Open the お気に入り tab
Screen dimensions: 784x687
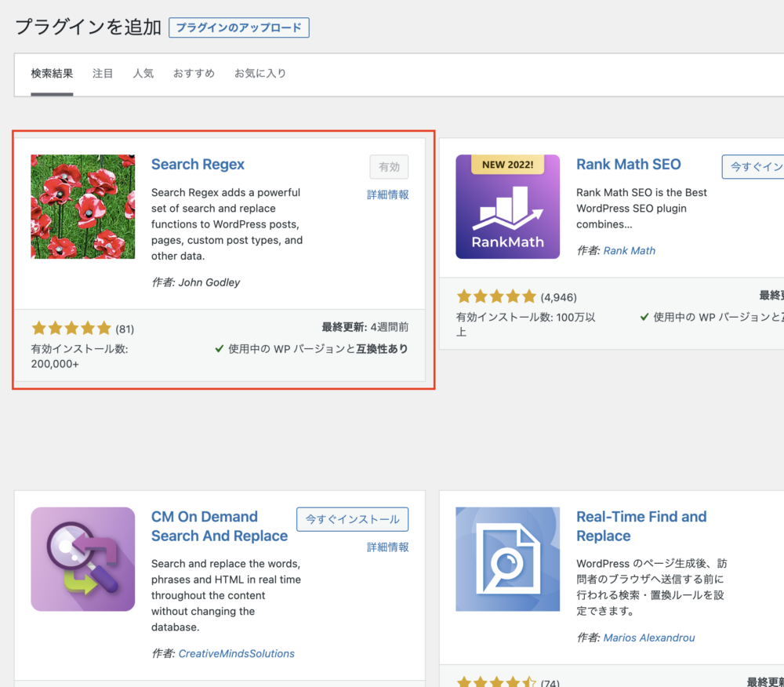point(260,74)
